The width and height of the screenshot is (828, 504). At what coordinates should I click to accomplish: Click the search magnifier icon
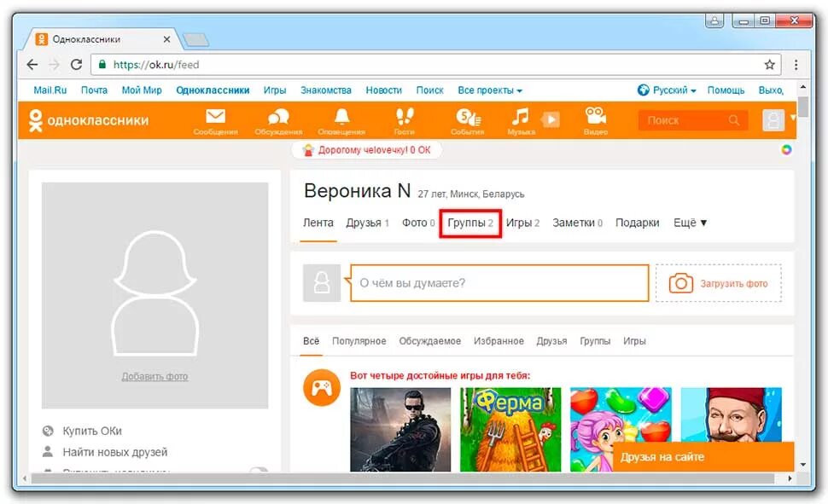[x=734, y=120]
